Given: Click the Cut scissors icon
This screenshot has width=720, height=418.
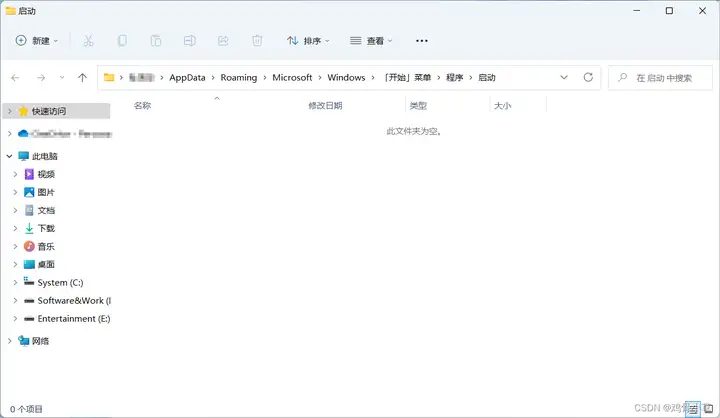Looking at the screenshot, I should click(88, 41).
